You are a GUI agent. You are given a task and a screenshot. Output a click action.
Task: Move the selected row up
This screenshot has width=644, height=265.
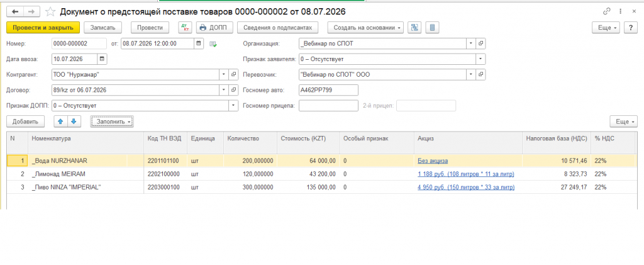(60, 121)
